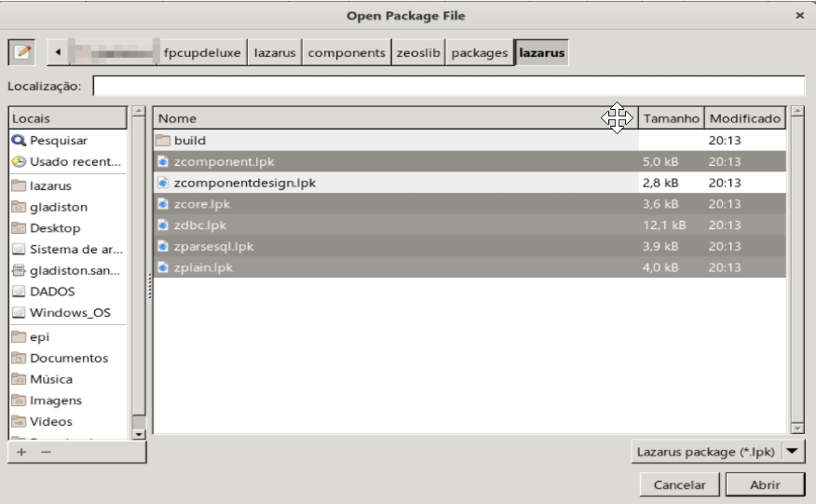Screen dimensions: 816x504
Task: Click the Abrir button
Action: (765, 484)
